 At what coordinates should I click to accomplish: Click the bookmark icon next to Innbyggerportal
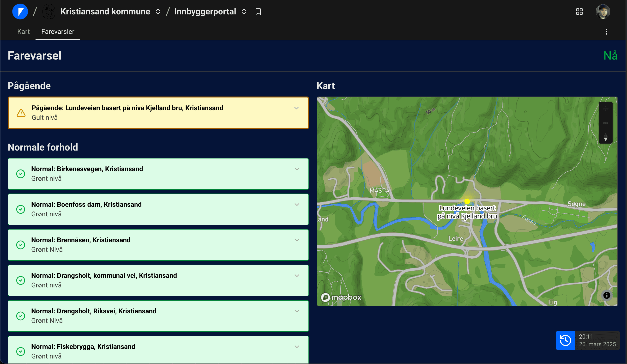tap(258, 12)
